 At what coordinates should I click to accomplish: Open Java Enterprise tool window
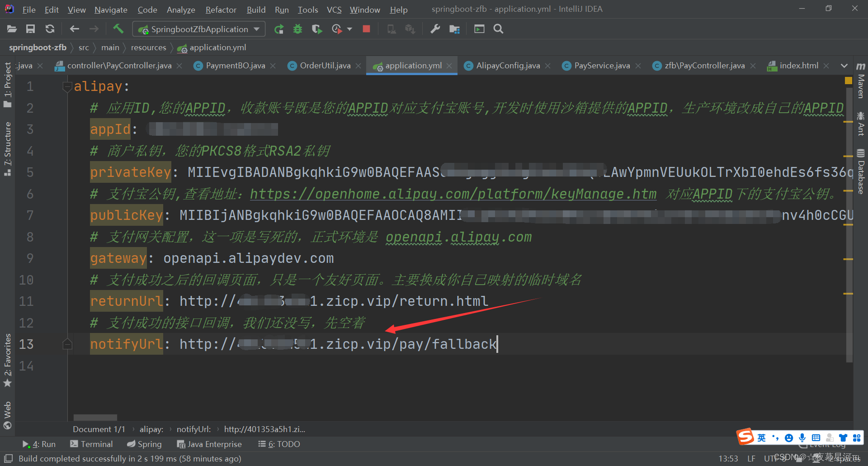click(209, 444)
